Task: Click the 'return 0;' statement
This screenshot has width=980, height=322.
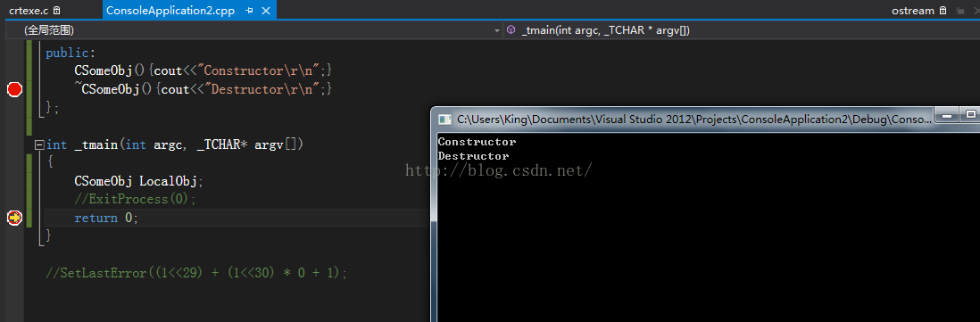Action: [x=106, y=218]
